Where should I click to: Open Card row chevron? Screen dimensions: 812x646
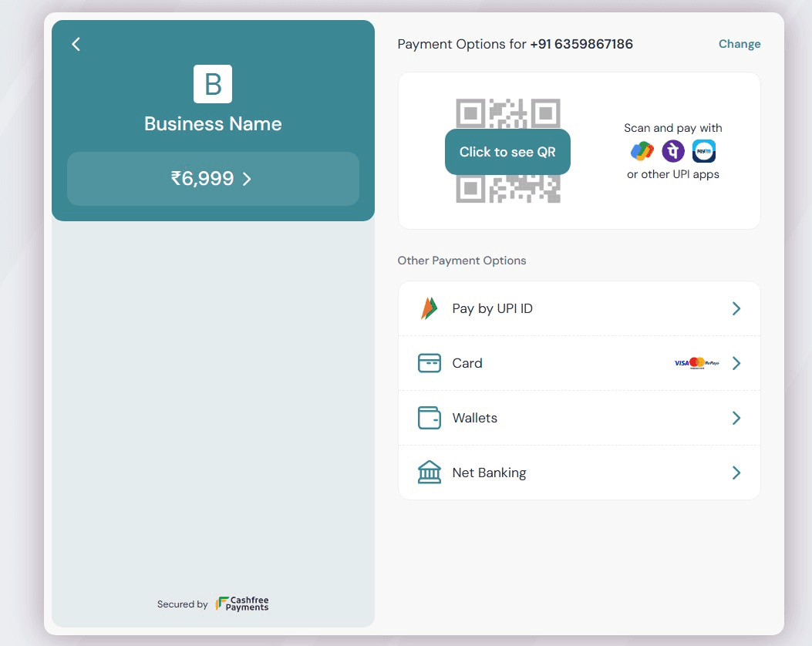pyautogui.click(x=736, y=363)
